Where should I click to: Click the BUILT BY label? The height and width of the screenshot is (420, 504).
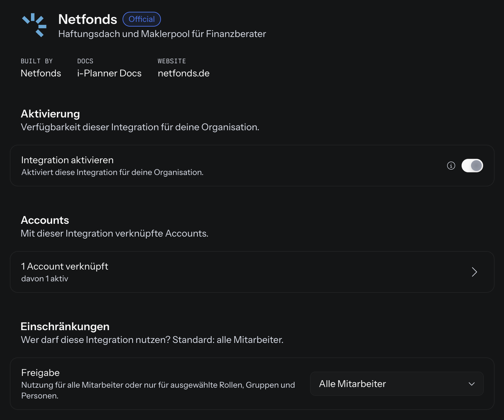pyautogui.click(x=37, y=61)
